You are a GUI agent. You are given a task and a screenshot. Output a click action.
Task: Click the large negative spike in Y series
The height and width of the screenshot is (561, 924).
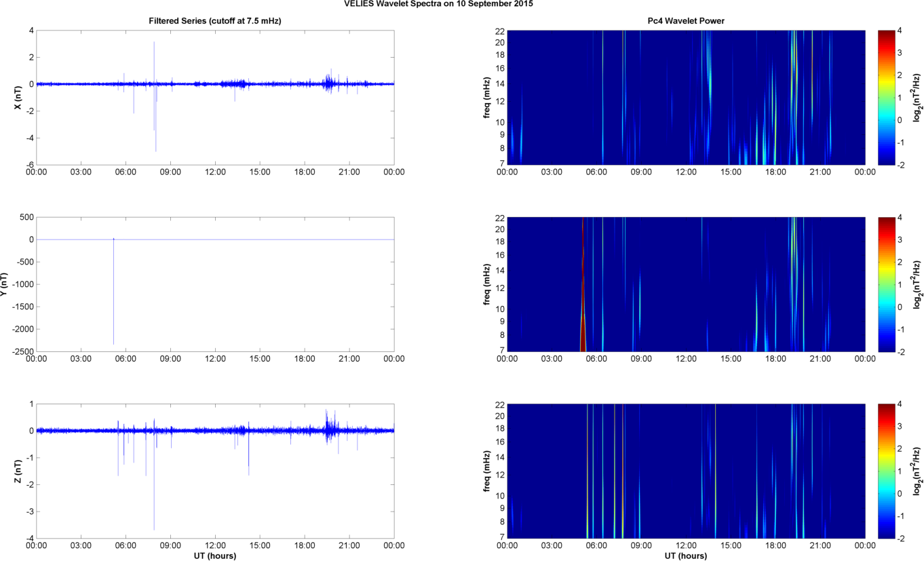click(x=113, y=305)
